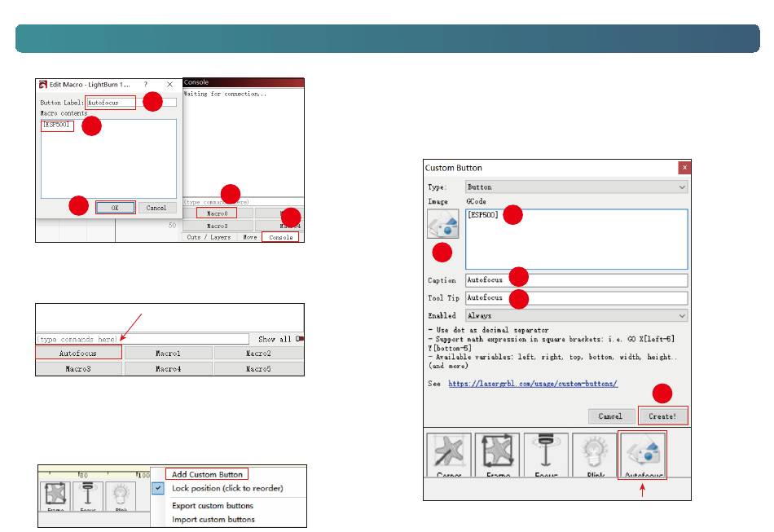Click the Macro3 button located under Macro0
The width and height of the screenshot is (774, 532).
(x=217, y=226)
